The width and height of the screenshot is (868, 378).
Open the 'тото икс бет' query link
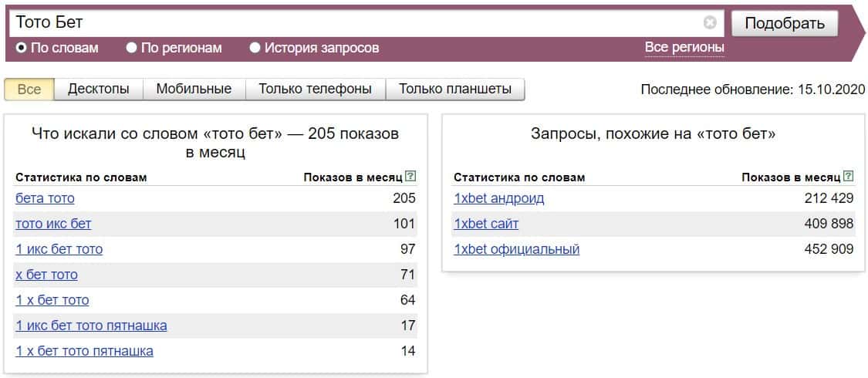pyautogui.click(x=53, y=224)
